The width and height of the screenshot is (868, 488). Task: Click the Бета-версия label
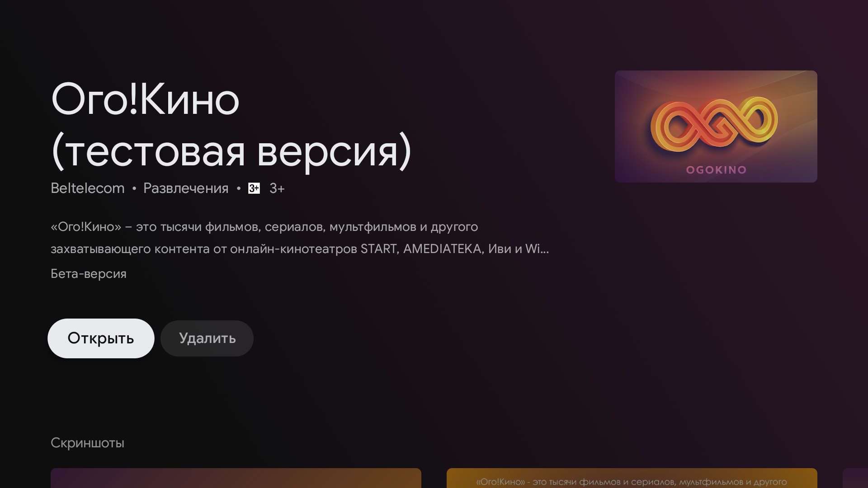pos(89,274)
